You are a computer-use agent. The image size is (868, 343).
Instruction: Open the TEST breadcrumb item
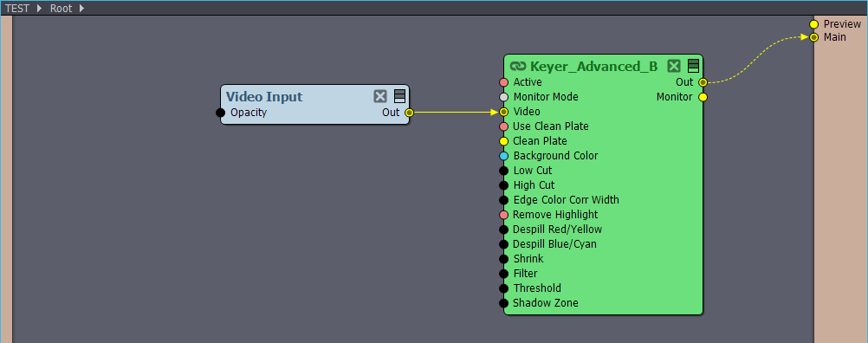tap(17, 9)
